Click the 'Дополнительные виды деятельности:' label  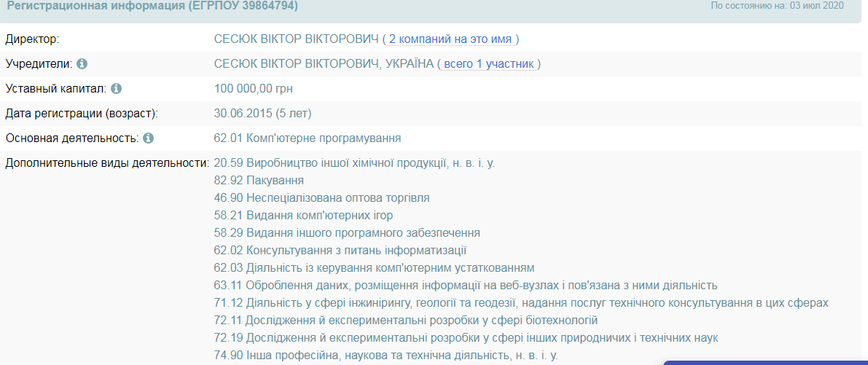pos(107,164)
